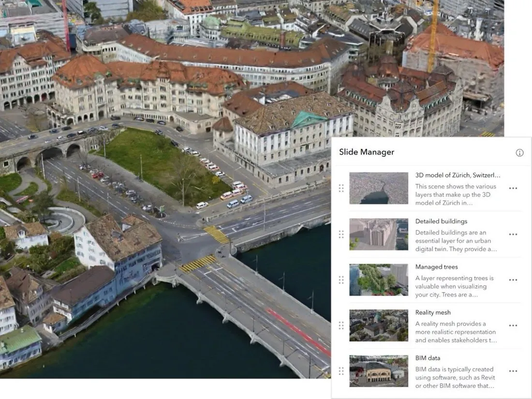Screen dimensions: 532x399
Task: Open the Slide Manager info icon
Action: (519, 153)
